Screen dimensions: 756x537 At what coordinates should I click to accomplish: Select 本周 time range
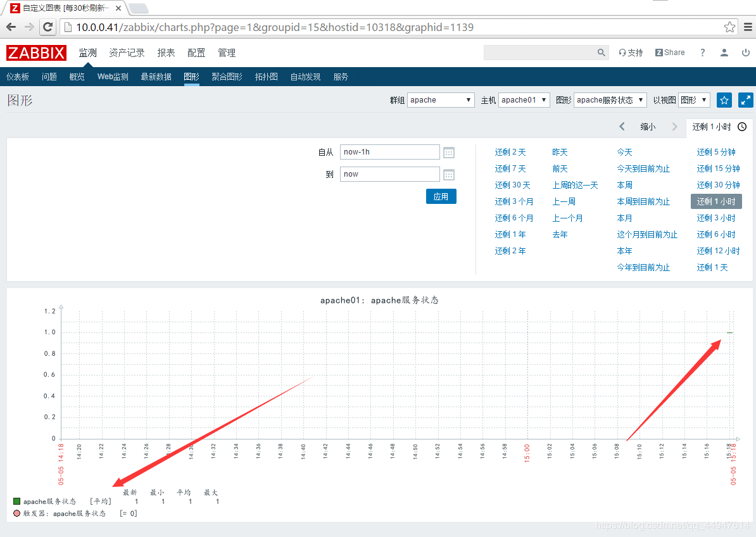pyautogui.click(x=624, y=185)
